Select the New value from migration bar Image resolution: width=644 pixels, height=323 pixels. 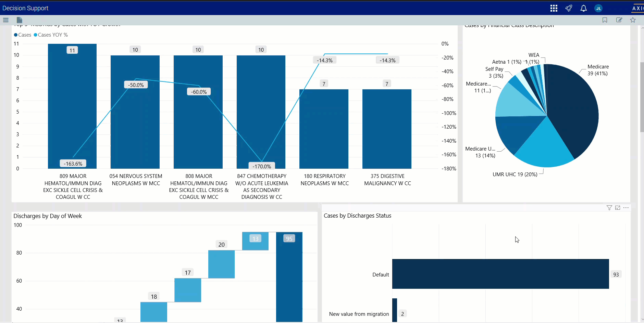click(x=395, y=310)
